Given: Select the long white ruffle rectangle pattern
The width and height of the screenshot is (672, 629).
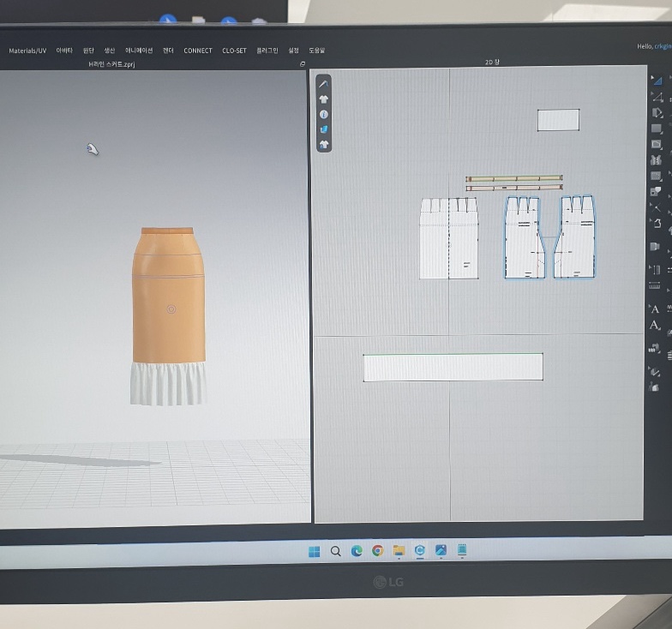Looking at the screenshot, I should click(453, 367).
